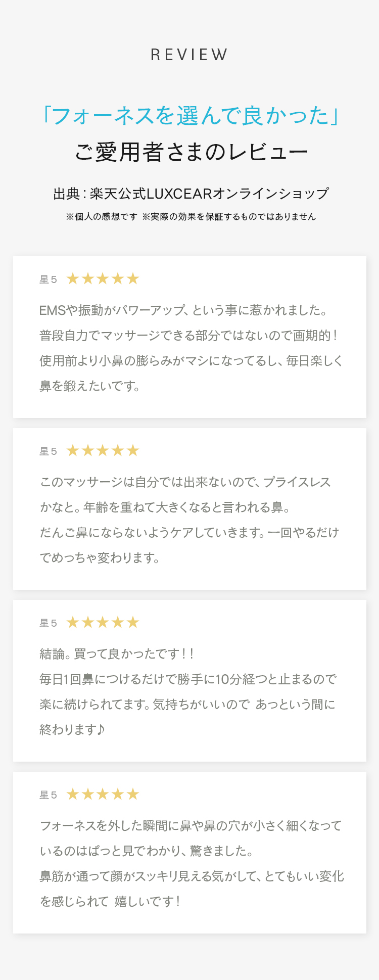This screenshot has width=379, height=980.
Task: Click the first star in the third review
Action: click(x=73, y=622)
